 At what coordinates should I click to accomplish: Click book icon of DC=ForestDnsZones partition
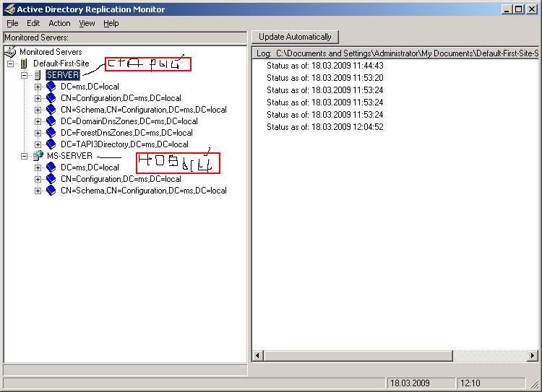click(51, 133)
